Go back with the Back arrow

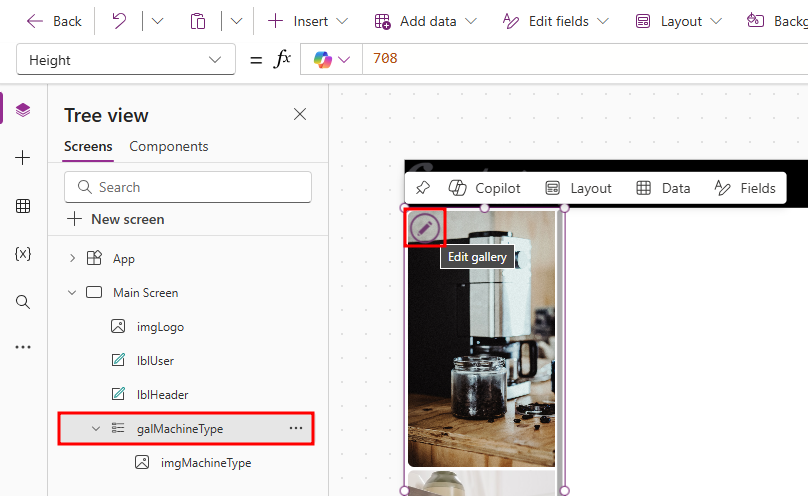coord(54,21)
